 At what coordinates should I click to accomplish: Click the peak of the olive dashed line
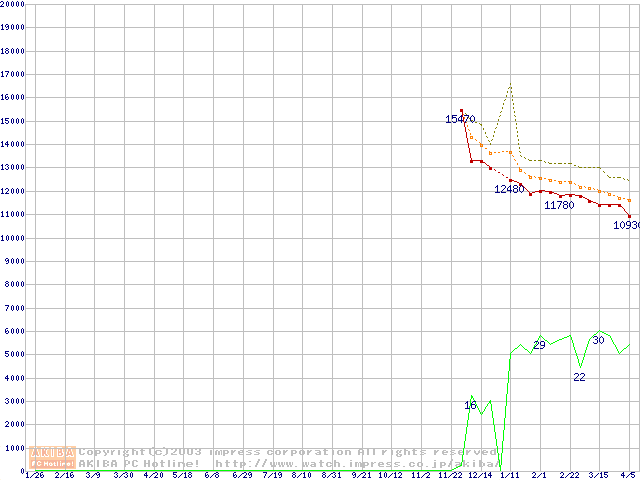[510, 85]
